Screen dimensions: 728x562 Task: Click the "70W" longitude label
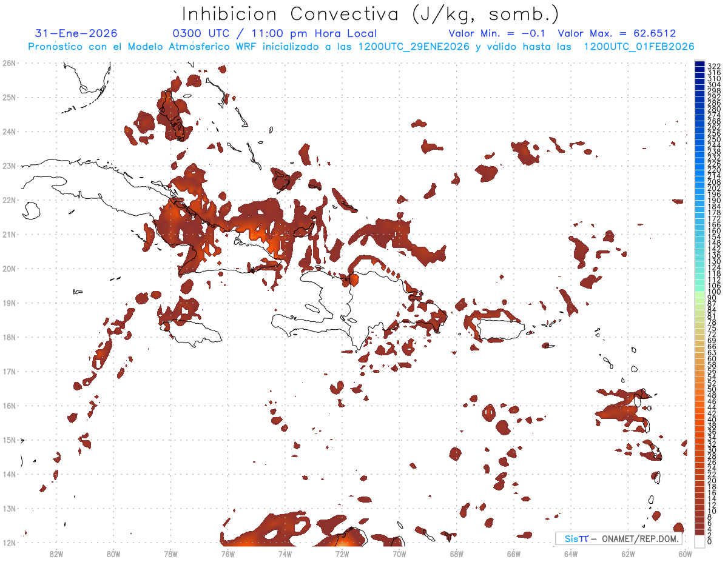tap(399, 554)
